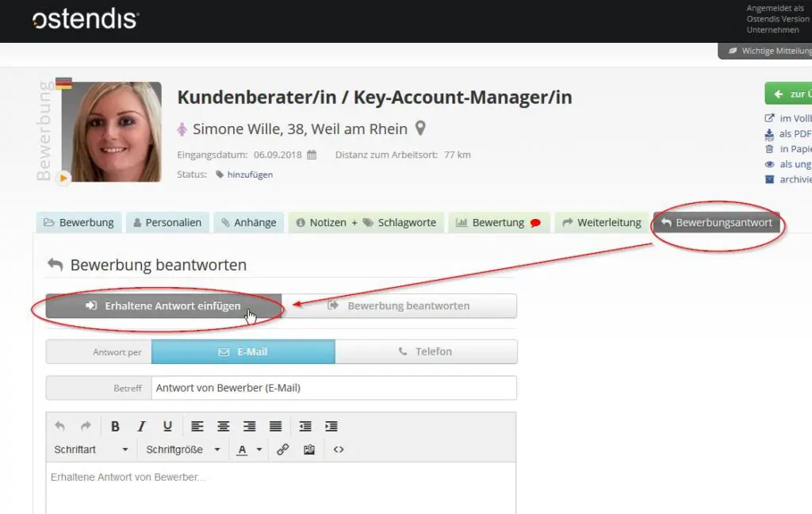
Task: Click the female gender icon before Simone Wille
Action: pyautogui.click(x=182, y=129)
